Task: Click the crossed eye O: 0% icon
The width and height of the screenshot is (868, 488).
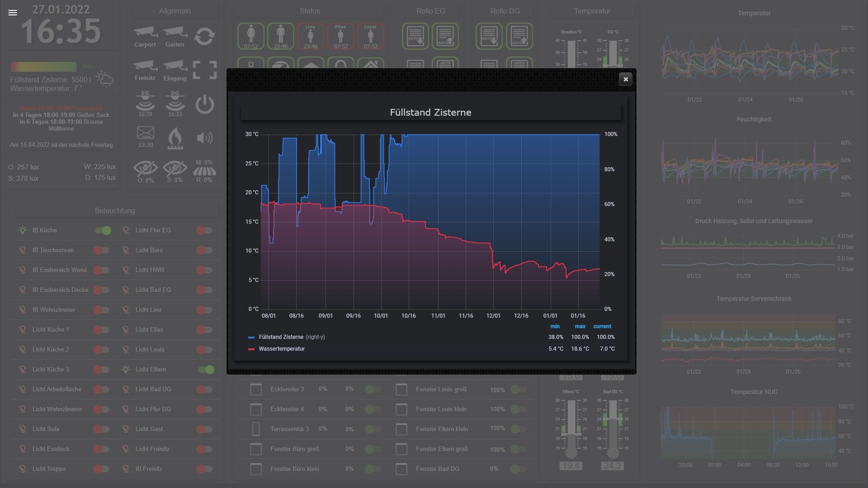Action: click(146, 169)
